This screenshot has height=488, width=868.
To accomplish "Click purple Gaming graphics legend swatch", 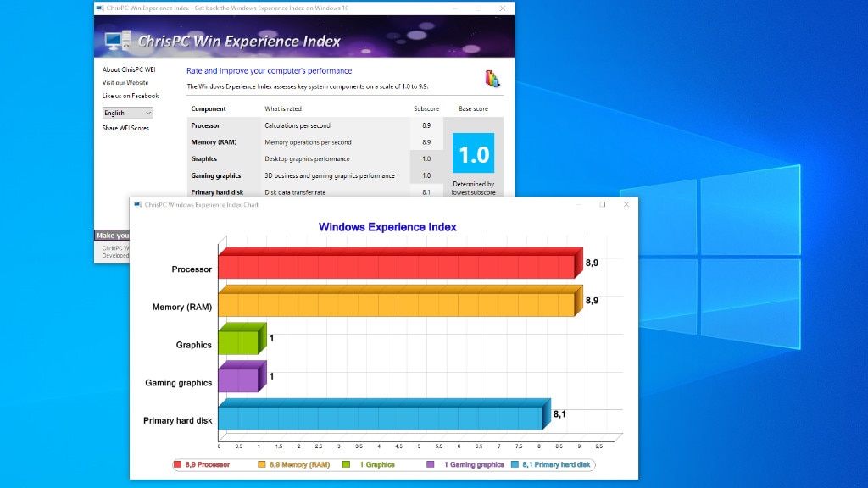I will click(x=430, y=465).
